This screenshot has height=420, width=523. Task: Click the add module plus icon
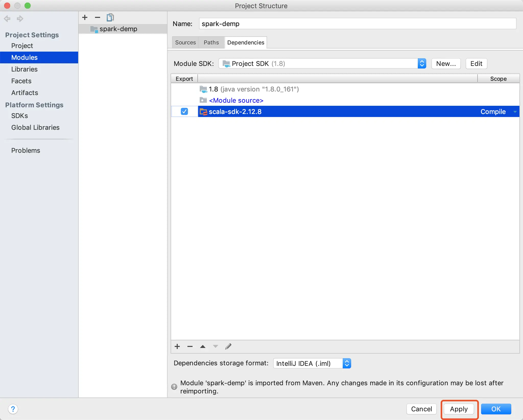85,17
